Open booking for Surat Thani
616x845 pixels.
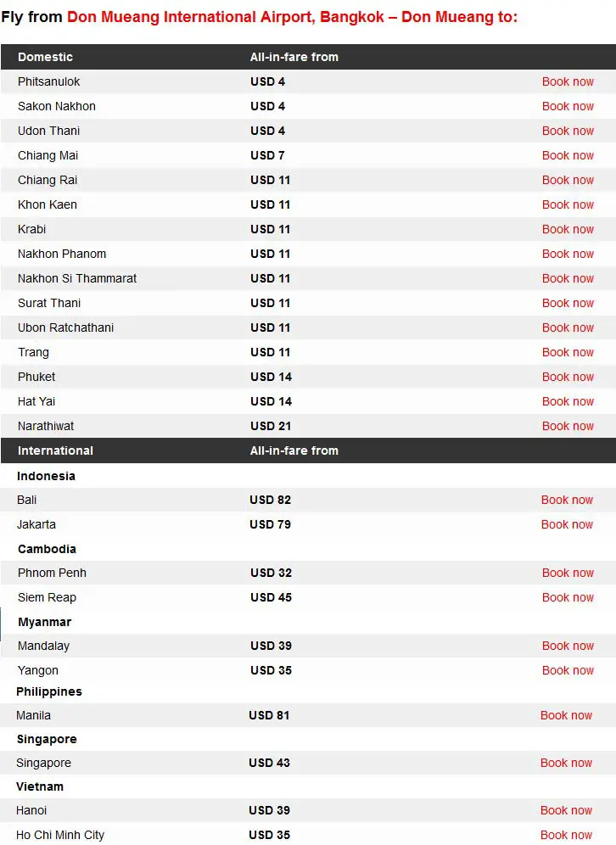tap(568, 304)
